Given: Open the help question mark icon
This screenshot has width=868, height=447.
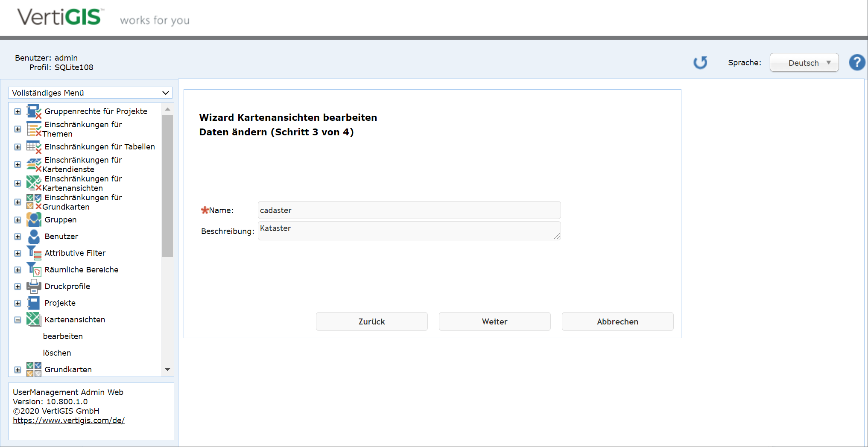Looking at the screenshot, I should [x=856, y=62].
